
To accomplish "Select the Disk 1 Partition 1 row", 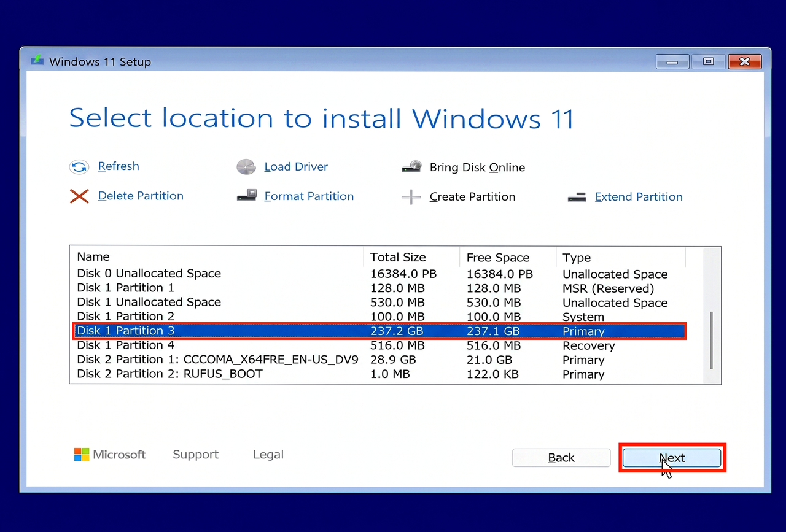I will click(378, 288).
